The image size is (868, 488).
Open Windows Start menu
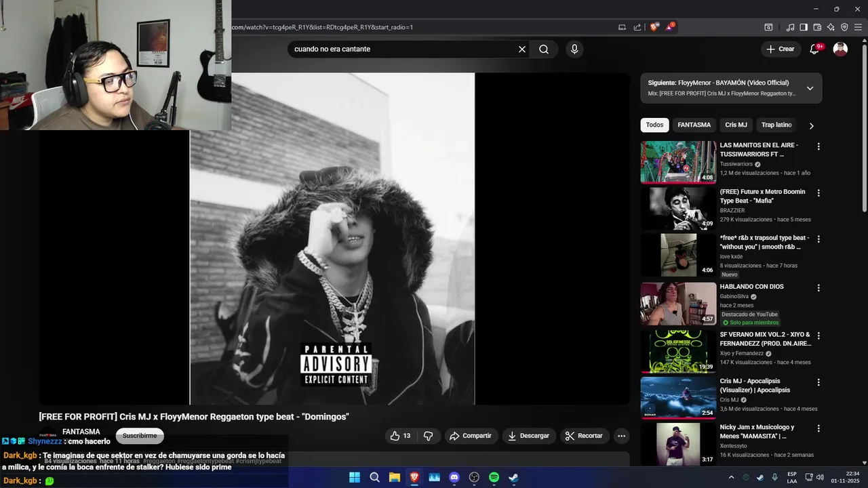click(355, 477)
